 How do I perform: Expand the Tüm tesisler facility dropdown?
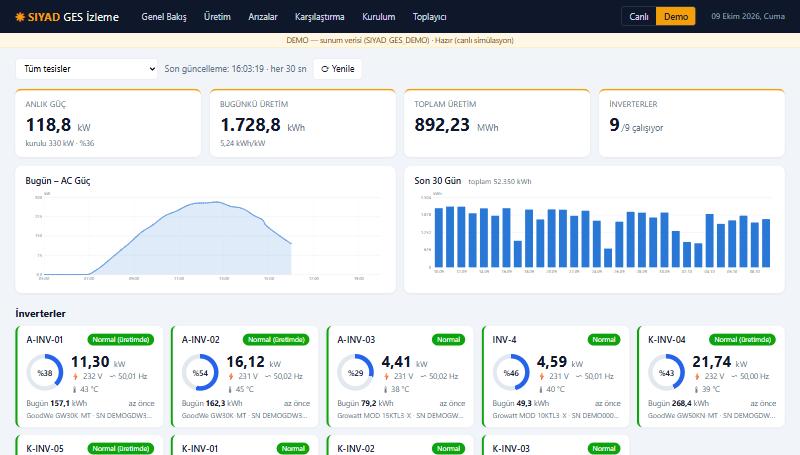click(87, 69)
